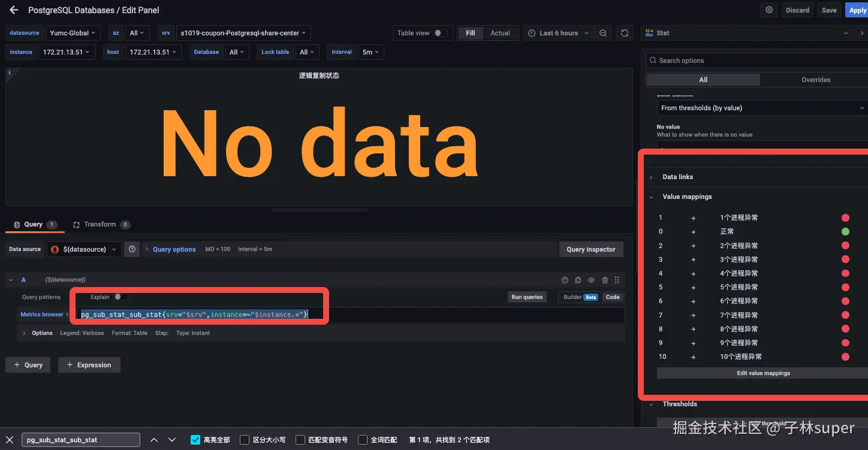Switch to Builder query mode

pos(580,297)
